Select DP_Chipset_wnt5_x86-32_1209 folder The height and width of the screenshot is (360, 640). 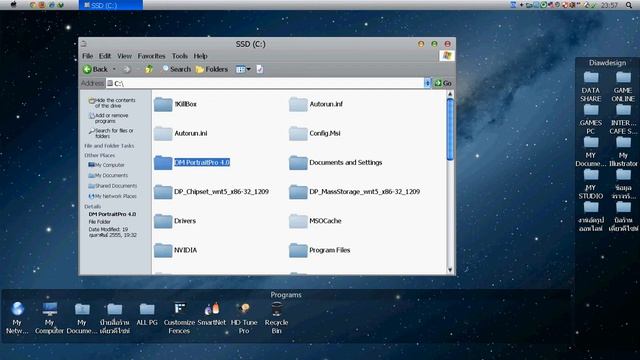point(211,192)
